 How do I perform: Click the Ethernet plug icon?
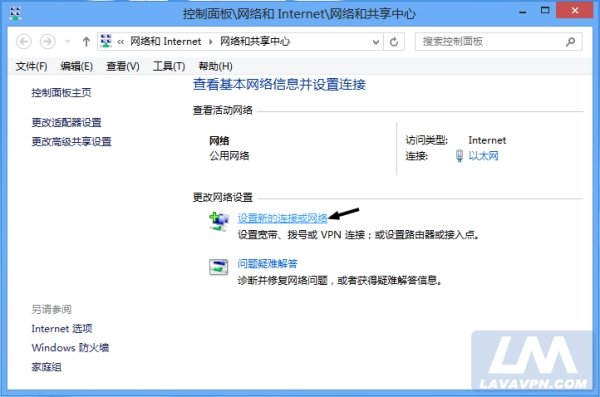(459, 156)
